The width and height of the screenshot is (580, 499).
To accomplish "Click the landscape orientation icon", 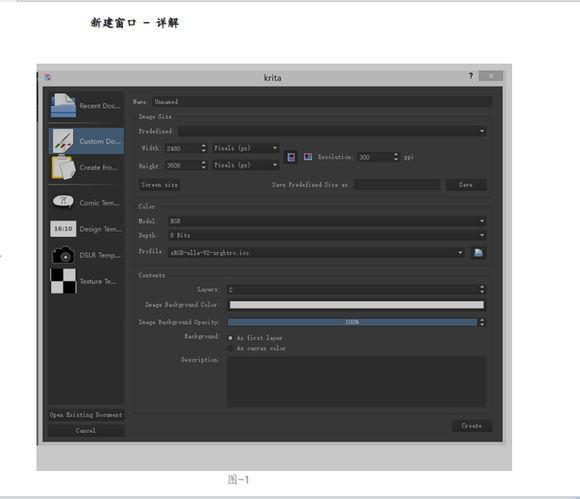I will (308, 157).
